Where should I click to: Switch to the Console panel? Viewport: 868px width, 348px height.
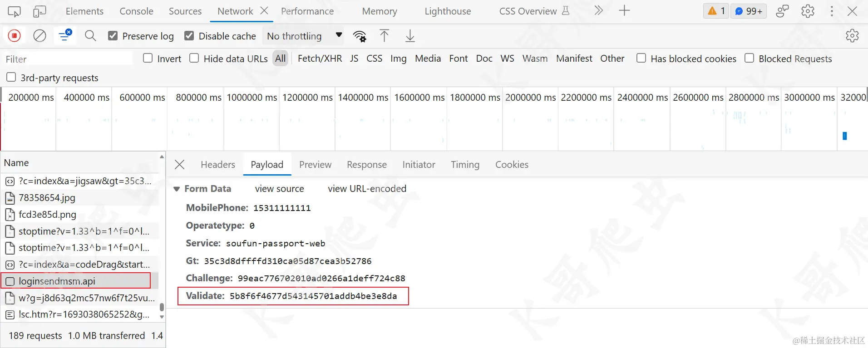[x=136, y=11]
